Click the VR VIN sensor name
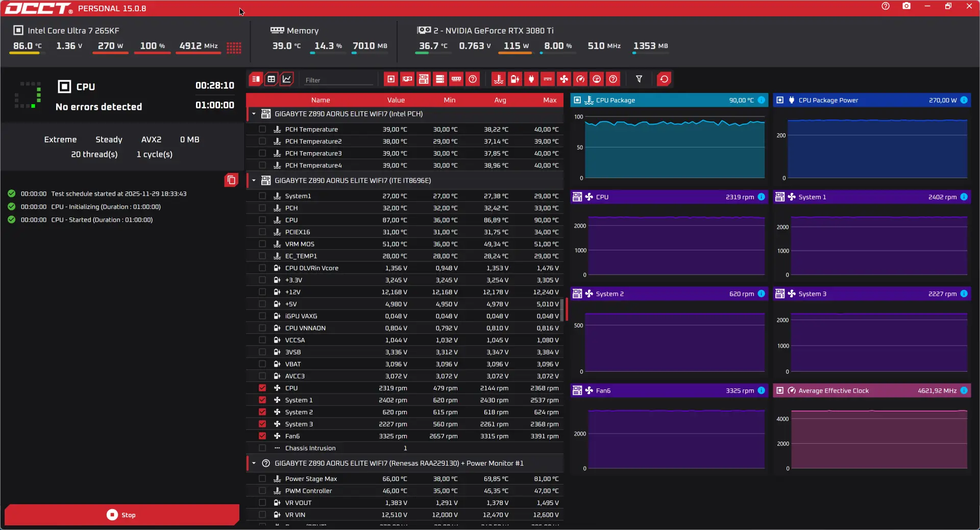This screenshot has height=530, width=980. pyautogui.click(x=295, y=515)
